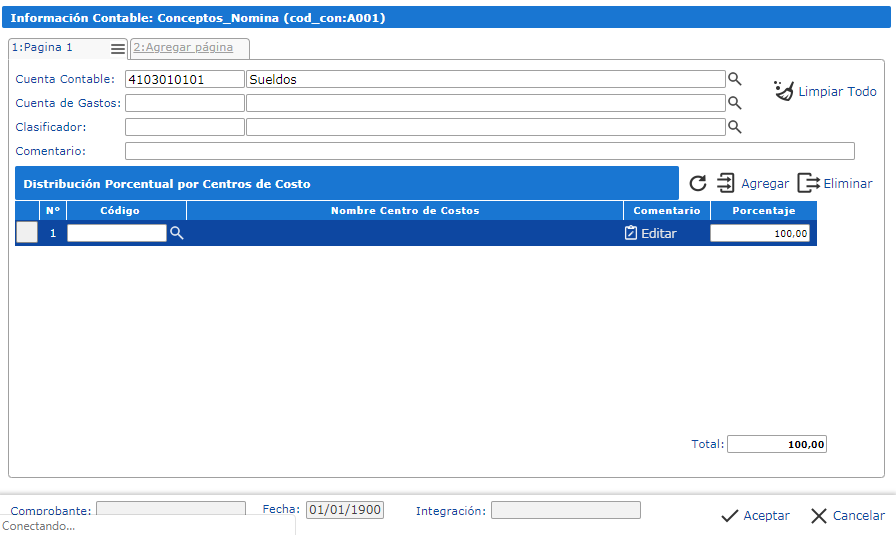896x535 pixels.
Task: Focus the Código field in row 1
Action: point(117,233)
